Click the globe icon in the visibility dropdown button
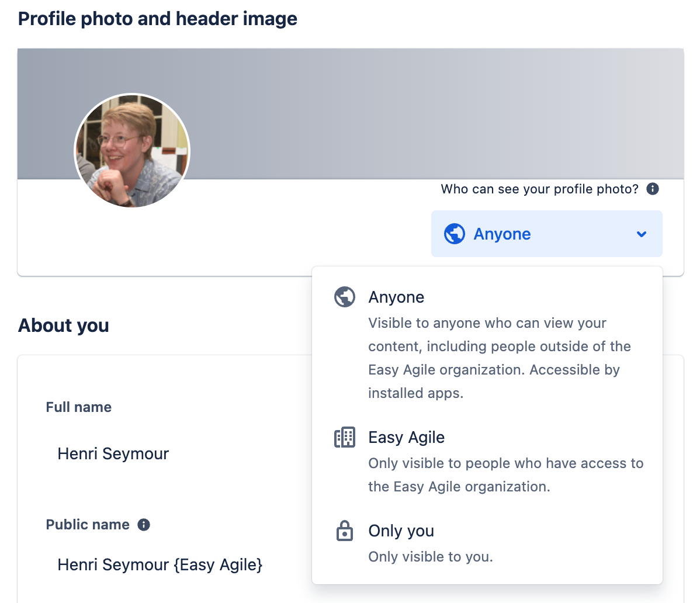The width and height of the screenshot is (700, 603). pyautogui.click(x=455, y=234)
